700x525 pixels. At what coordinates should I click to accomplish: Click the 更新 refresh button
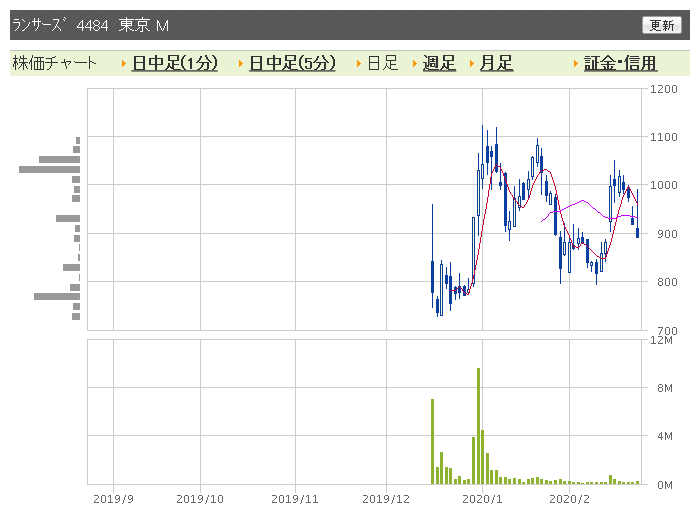click(x=662, y=25)
